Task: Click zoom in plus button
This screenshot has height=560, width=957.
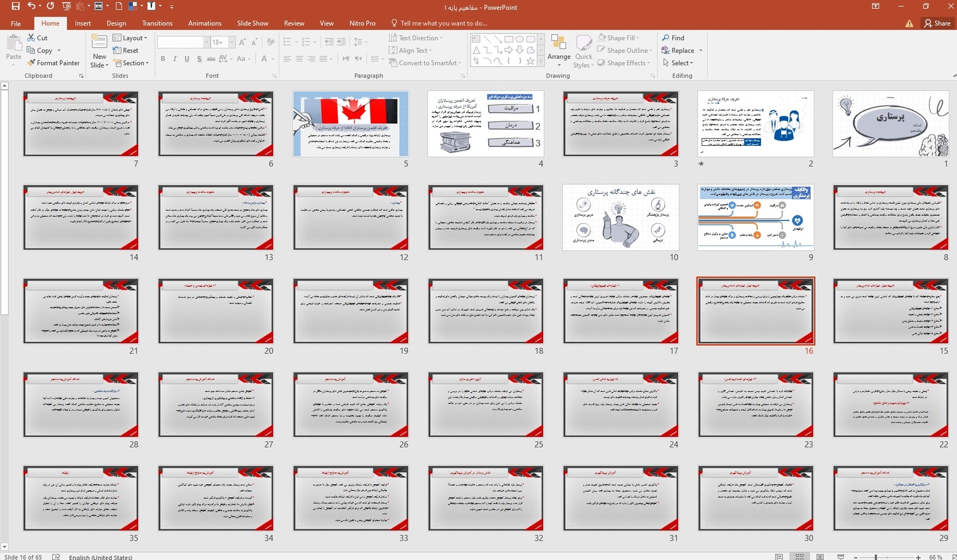Action: [x=918, y=557]
